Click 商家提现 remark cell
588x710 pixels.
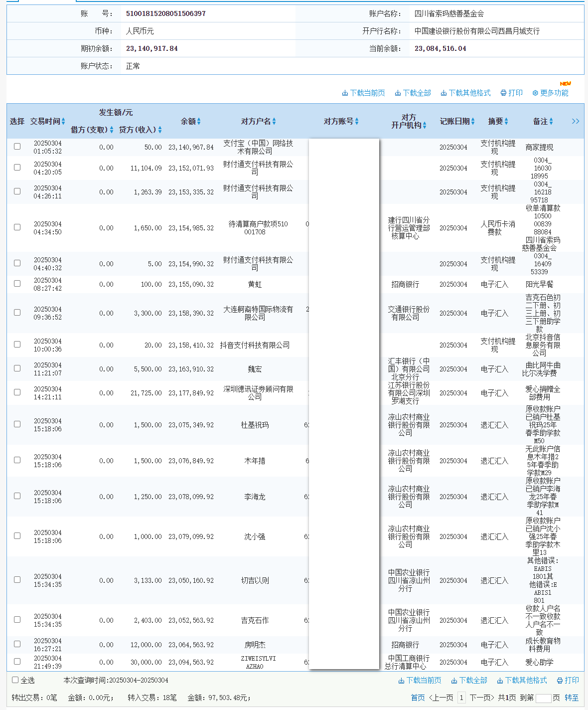540,147
